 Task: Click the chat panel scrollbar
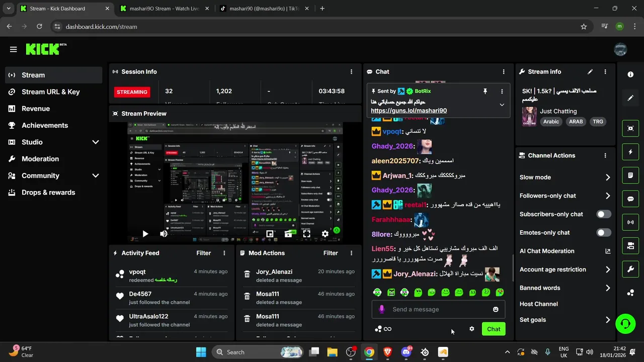tap(513, 268)
